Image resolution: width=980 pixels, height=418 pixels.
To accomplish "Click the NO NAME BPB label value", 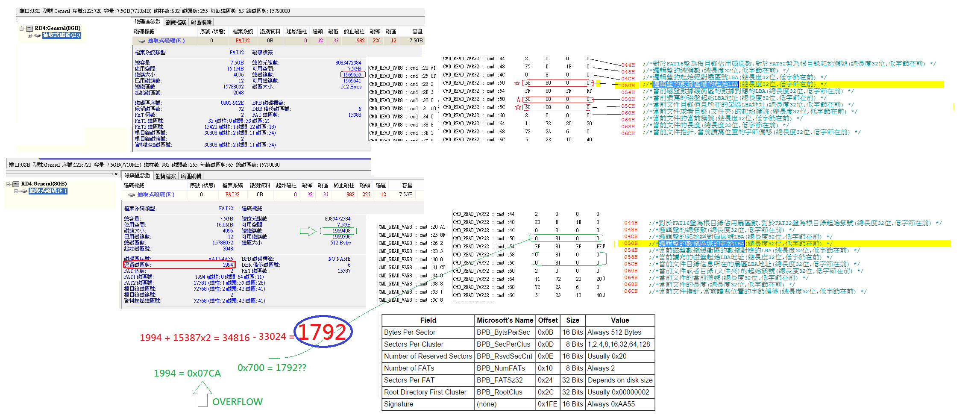I will (x=339, y=259).
